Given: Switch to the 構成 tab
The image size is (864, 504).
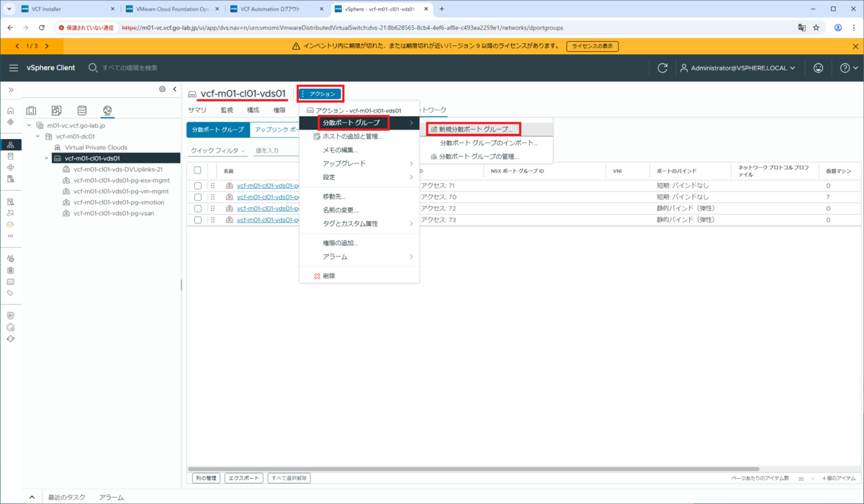Looking at the screenshot, I should 253,110.
